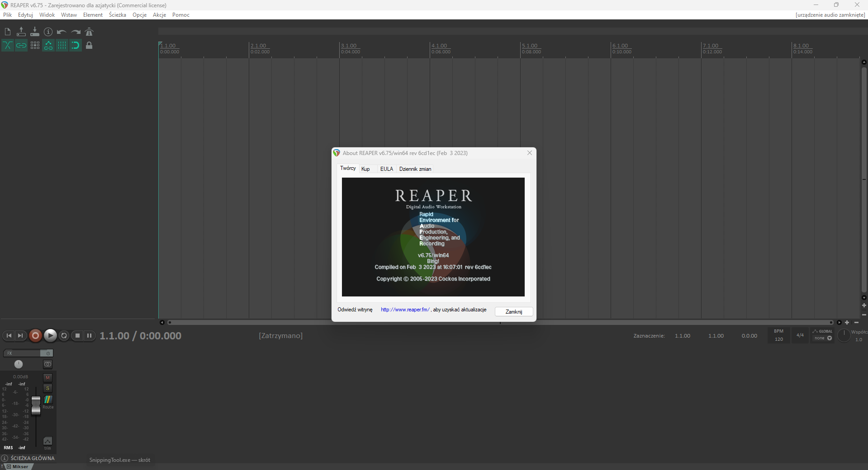Image resolution: width=868 pixels, height=470 pixels.
Task: Pause playback with the Pause button
Action: [90, 335]
